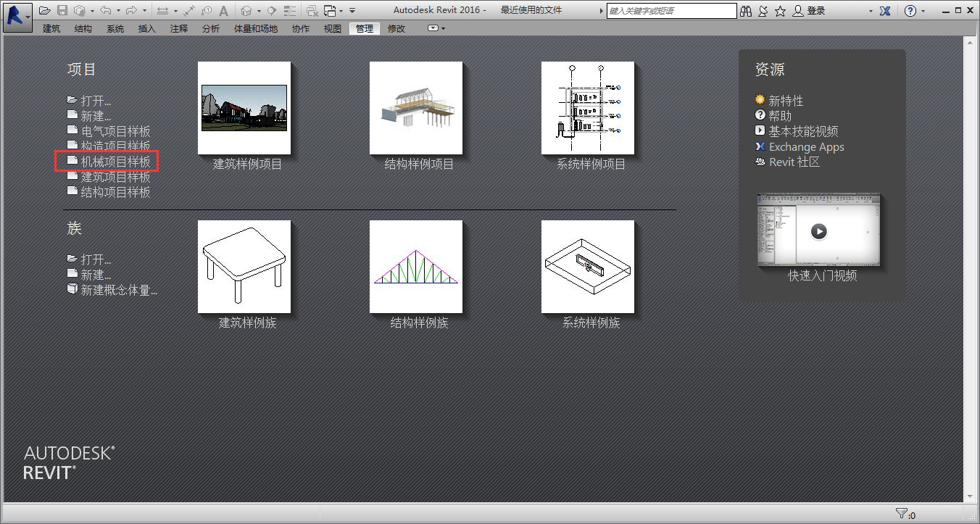Screen dimensions: 980x524
Task: Switch to the 修改 ribbon tab
Action: pyautogui.click(x=396, y=28)
